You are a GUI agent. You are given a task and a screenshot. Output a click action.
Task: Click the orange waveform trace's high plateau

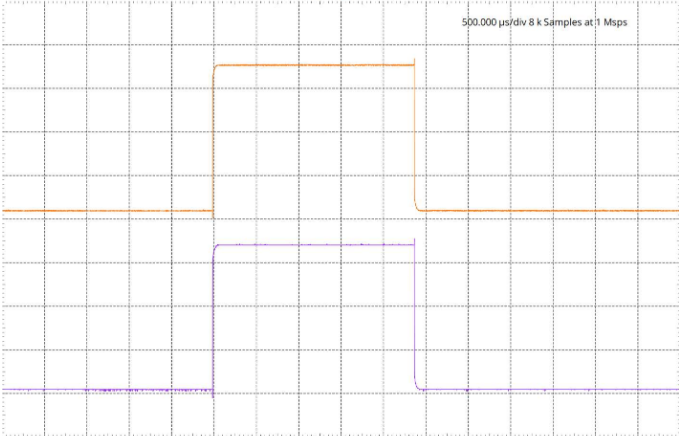click(x=315, y=65)
